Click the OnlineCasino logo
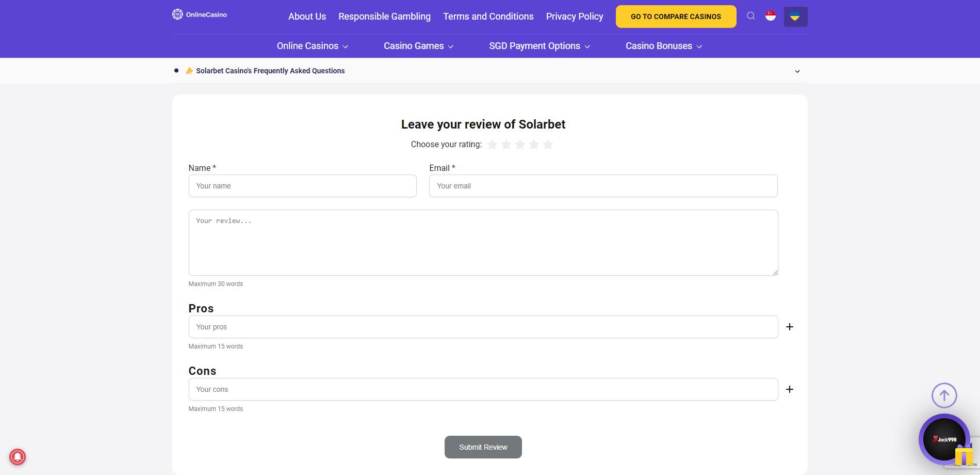The image size is (980, 475). (200, 14)
